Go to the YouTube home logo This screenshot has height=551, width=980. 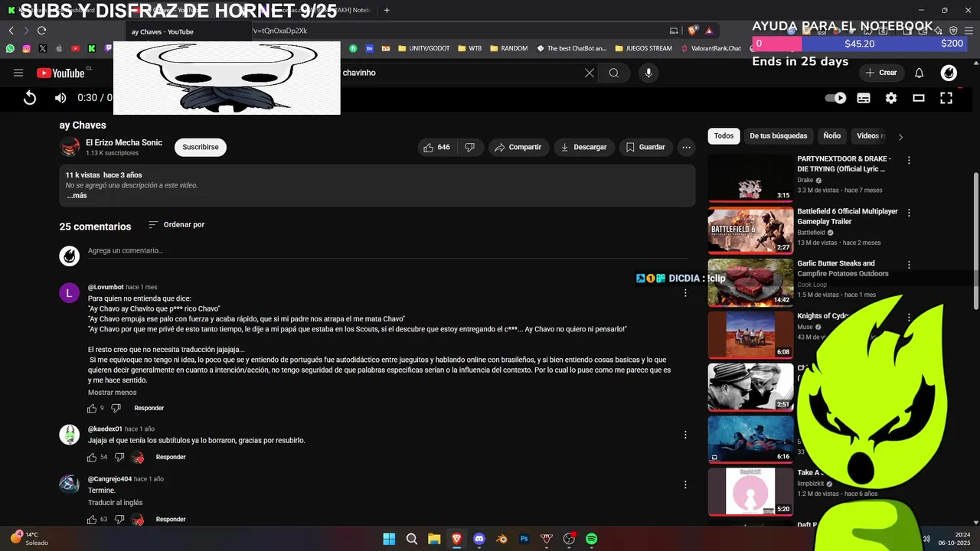click(x=60, y=73)
